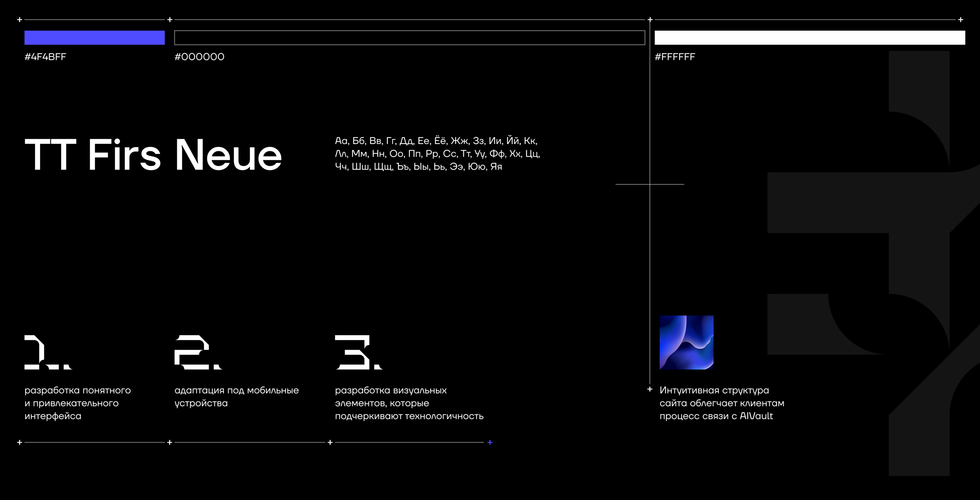Screen dimensions: 980x500
Task: Click the top-right corner plus marker
Action: point(961,19)
